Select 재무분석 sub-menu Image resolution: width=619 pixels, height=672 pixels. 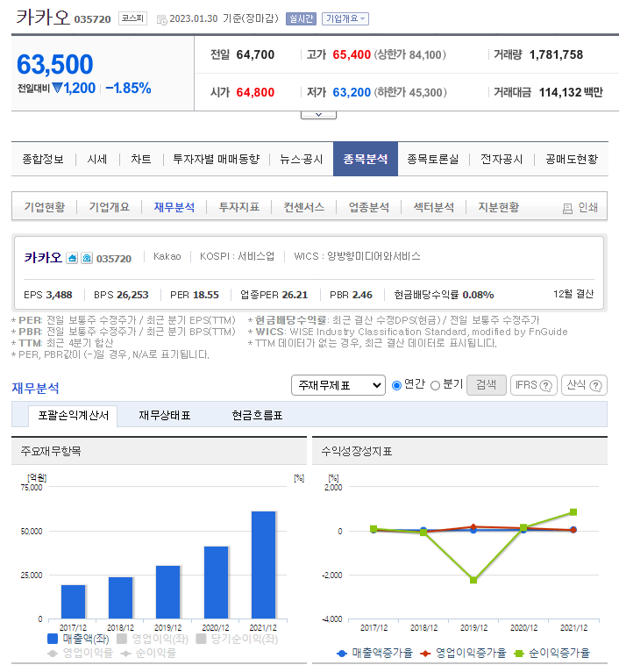pos(174,207)
